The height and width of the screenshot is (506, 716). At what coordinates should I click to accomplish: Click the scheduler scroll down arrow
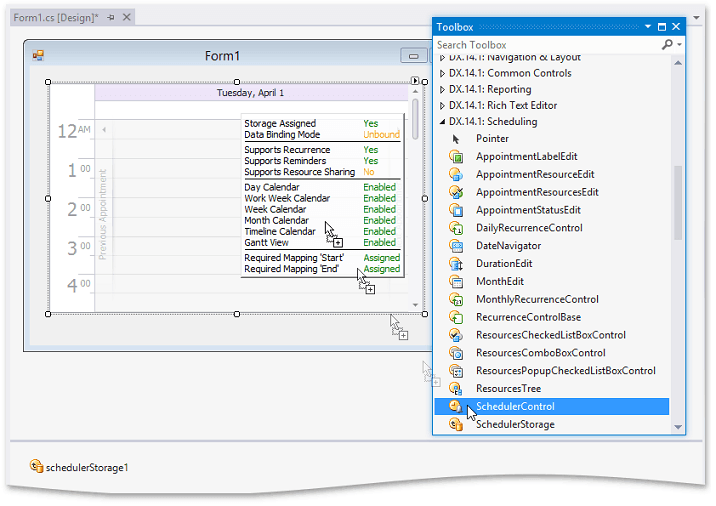(x=415, y=305)
